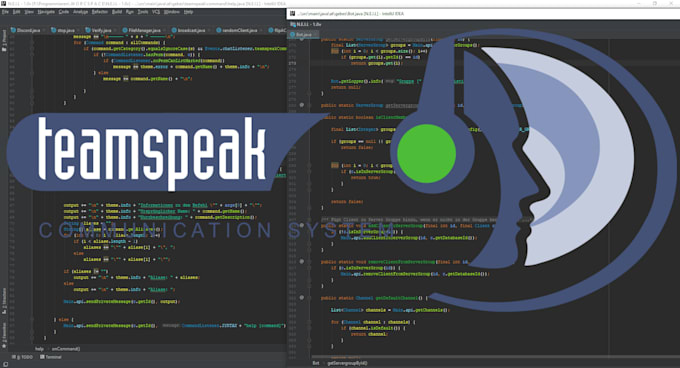Click the IntelliJ IDEA logo in right window title
The height and width of the screenshot is (368, 680).
coord(293,14)
